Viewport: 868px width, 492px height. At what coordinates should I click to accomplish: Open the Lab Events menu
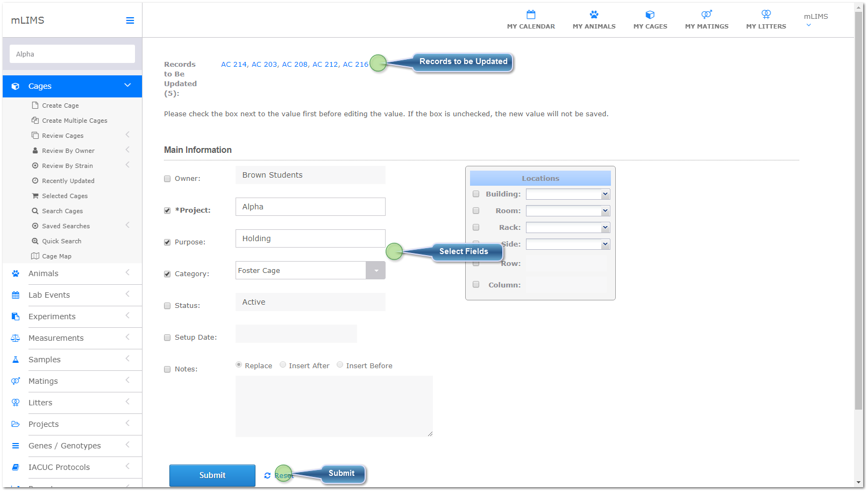pyautogui.click(x=72, y=295)
